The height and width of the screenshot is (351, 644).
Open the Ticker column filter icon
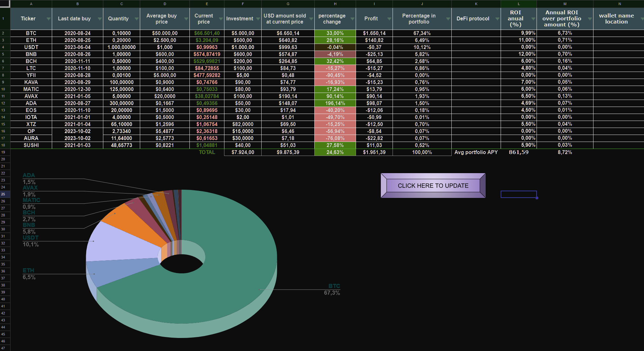tap(48, 19)
